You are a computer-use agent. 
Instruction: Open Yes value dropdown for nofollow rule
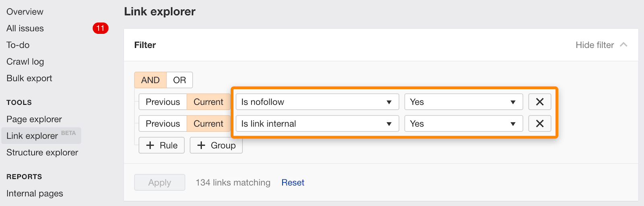[463, 102]
